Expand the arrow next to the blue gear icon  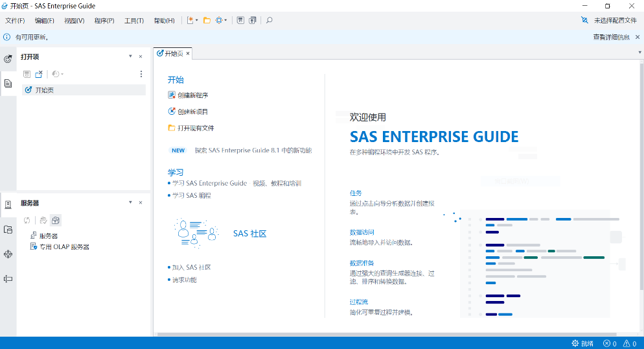[x=225, y=20]
